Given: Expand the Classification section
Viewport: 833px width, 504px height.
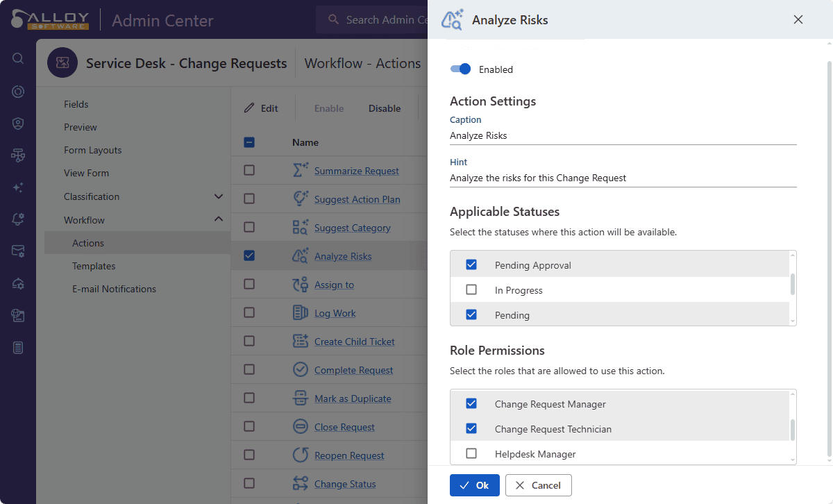Looking at the screenshot, I should pos(219,196).
